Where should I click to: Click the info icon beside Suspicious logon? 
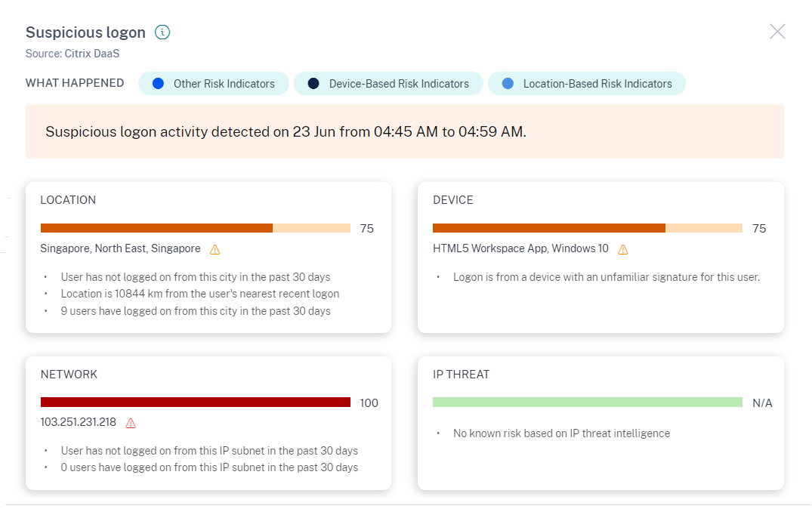[x=162, y=32]
